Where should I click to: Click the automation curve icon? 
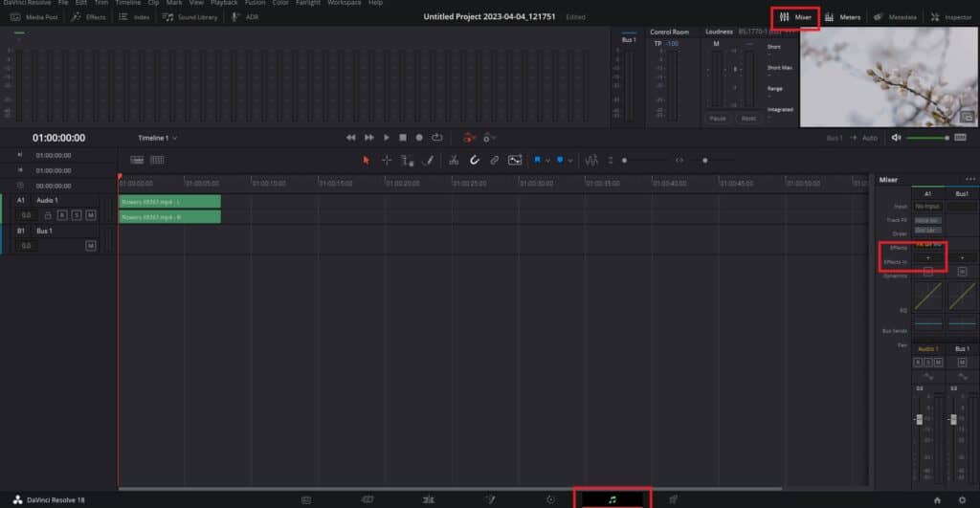[x=514, y=161]
